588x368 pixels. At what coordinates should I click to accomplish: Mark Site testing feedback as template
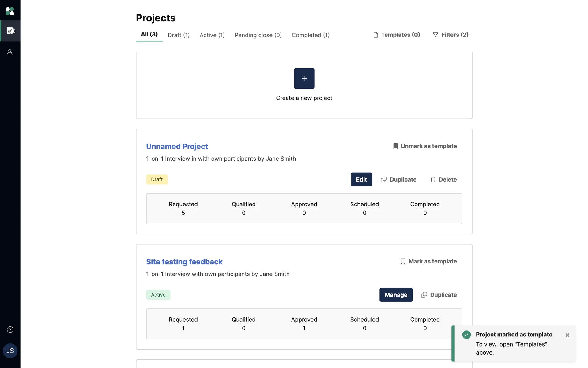(x=428, y=261)
